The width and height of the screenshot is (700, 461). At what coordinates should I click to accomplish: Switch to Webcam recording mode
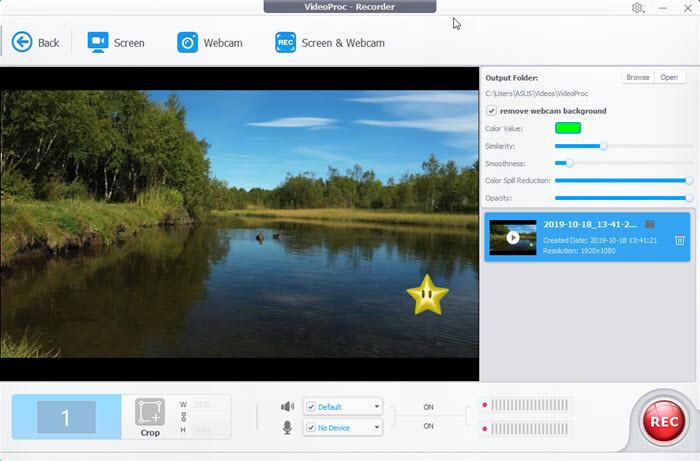[187, 42]
